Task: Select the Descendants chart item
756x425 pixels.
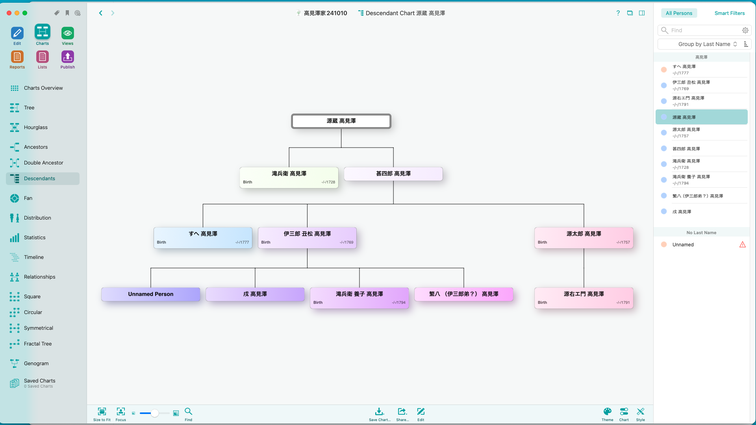Action: tap(42, 178)
